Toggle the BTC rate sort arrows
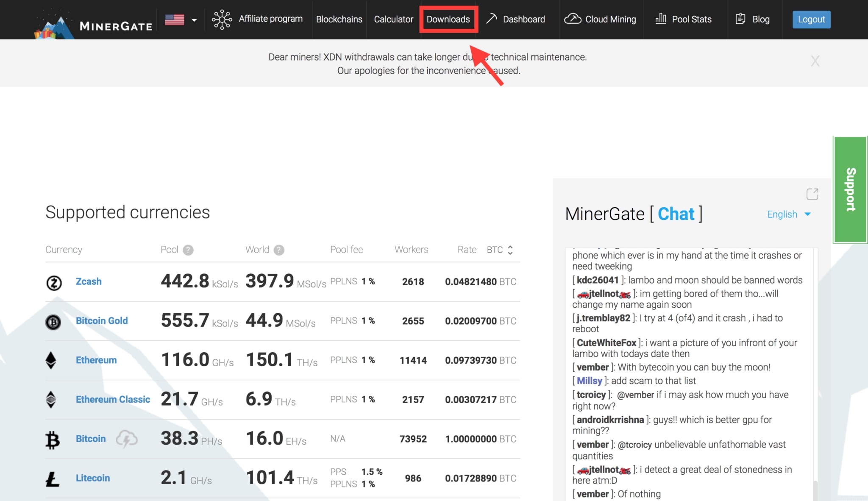This screenshot has width=868, height=501. (510, 250)
